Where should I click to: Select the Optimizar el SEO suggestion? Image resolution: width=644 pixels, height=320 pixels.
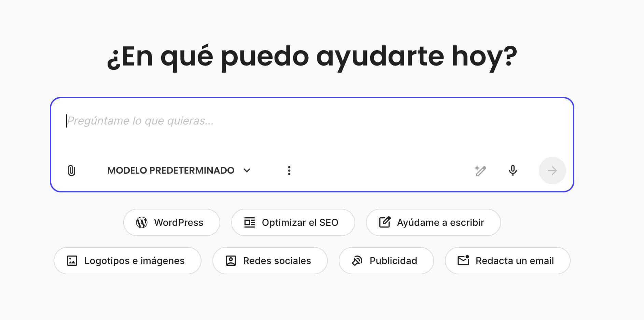293,222
